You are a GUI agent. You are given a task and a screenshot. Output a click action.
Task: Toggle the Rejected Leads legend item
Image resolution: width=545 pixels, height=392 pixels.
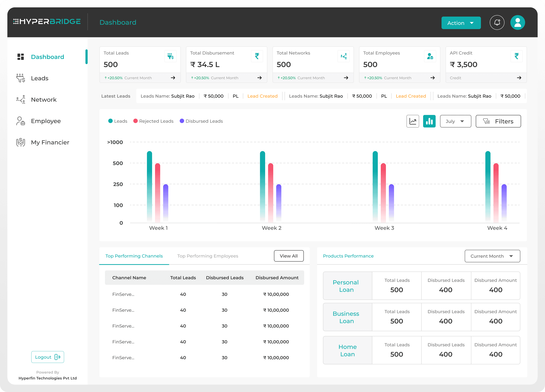pos(153,121)
